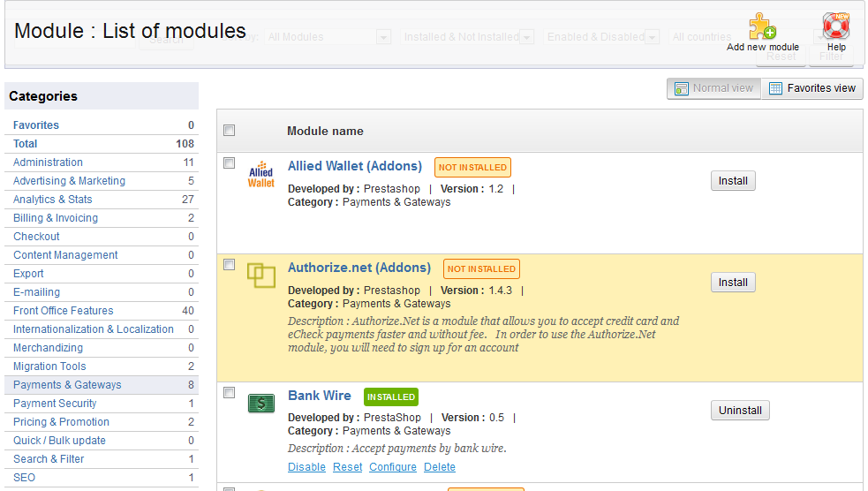Viewport: 868px width, 491px height.
Task: Install the Authorize.net module
Action: [x=733, y=283]
